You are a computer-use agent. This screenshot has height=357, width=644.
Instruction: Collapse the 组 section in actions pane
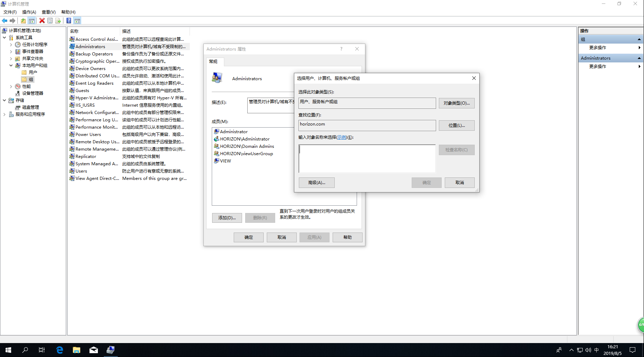(x=639, y=39)
